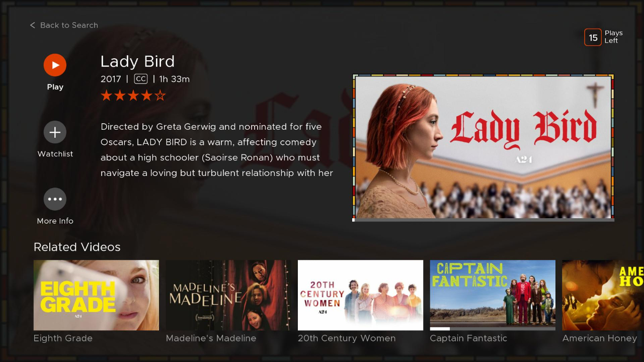Image resolution: width=644 pixels, height=362 pixels.
Task: Go to the Back to Search link
Action: [x=64, y=25]
